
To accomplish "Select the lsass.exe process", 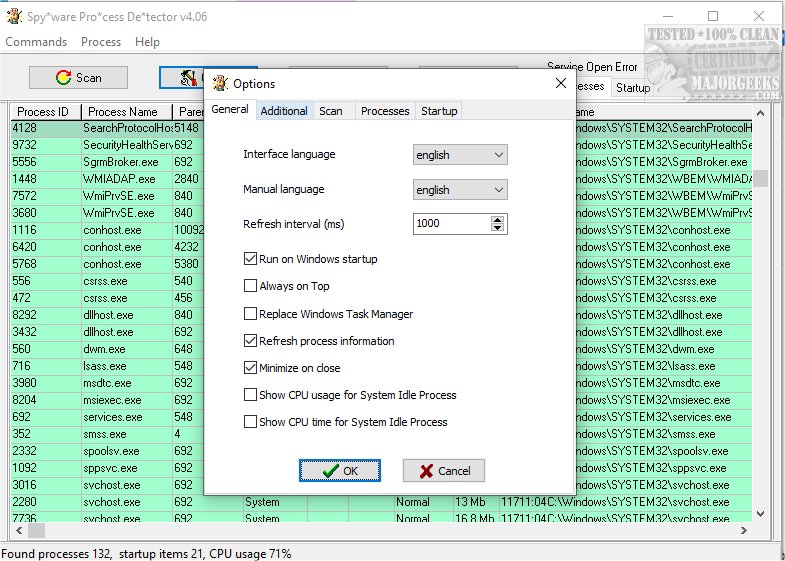I will [105, 366].
